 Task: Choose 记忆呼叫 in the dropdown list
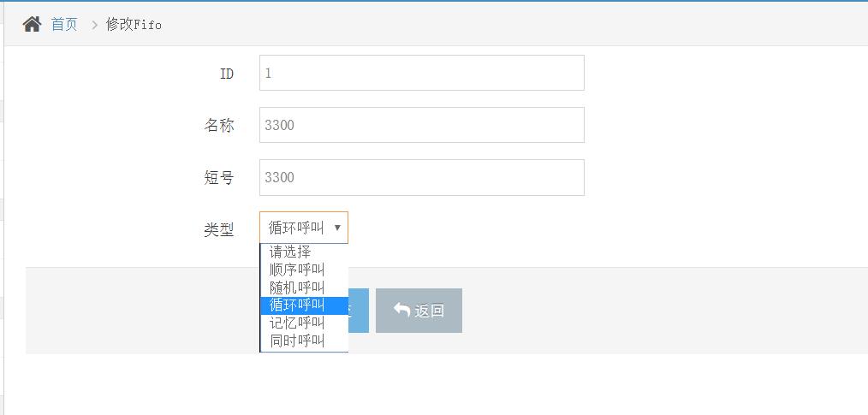(x=297, y=323)
